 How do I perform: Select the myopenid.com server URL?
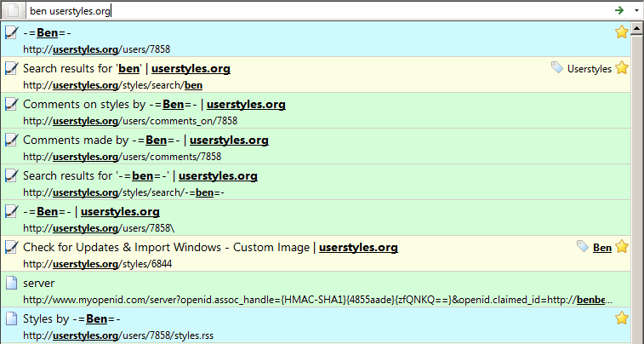tap(317, 300)
